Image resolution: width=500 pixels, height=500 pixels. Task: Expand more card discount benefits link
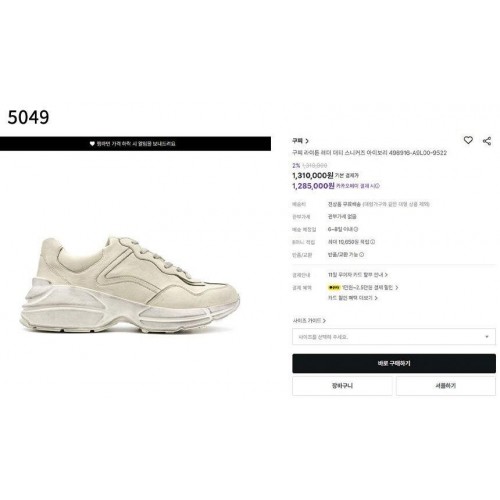click(353, 298)
